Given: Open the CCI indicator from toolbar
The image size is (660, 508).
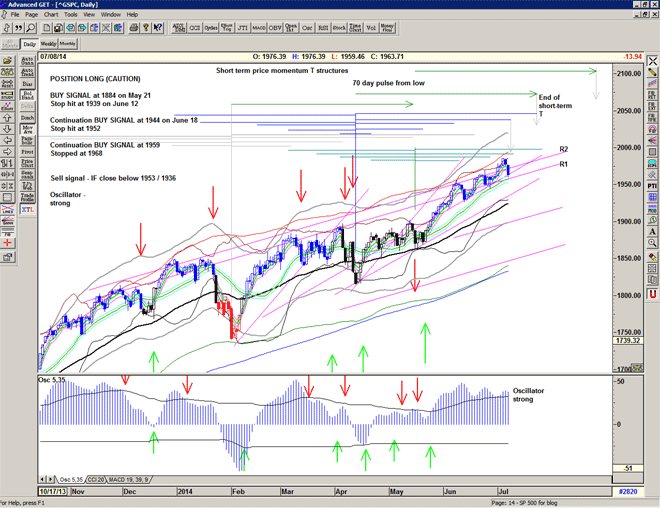Looking at the screenshot, I should [x=196, y=28].
